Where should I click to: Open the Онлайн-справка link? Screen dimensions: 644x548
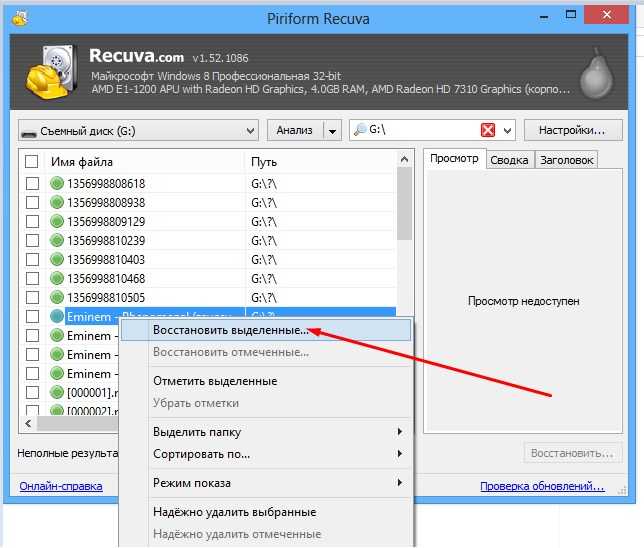click(x=61, y=486)
